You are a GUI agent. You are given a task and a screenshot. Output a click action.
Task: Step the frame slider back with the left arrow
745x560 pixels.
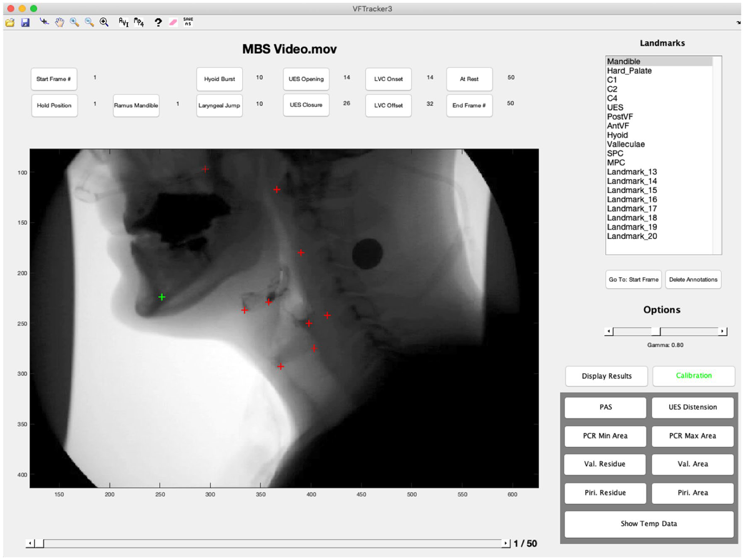(x=30, y=544)
